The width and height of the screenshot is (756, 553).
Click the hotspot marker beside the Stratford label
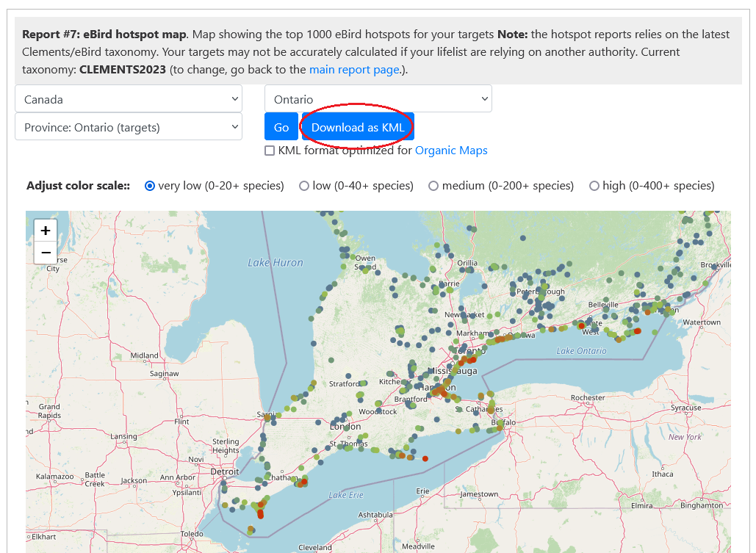(363, 383)
